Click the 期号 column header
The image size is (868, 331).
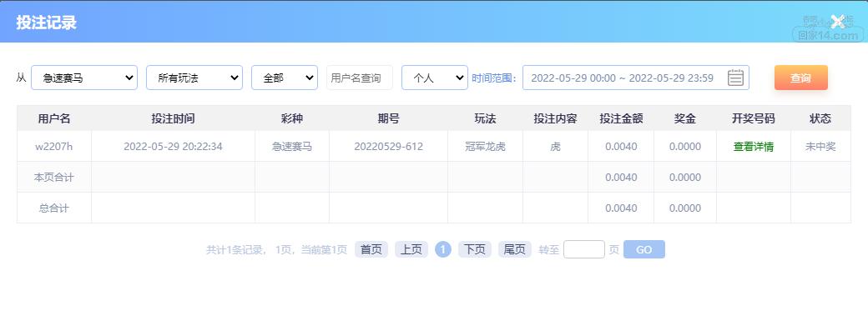[x=389, y=118]
